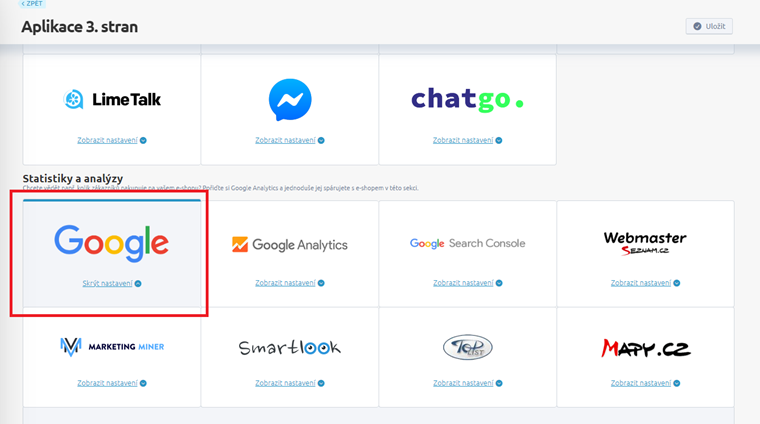
Task: Open Smartlook Zobrazit nastavení link
Action: 285,383
